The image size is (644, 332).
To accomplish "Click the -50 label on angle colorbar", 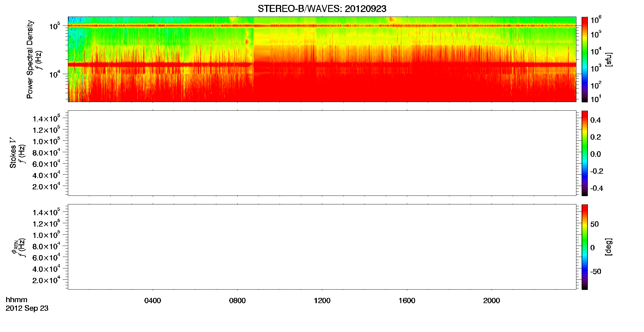I will (x=596, y=272).
